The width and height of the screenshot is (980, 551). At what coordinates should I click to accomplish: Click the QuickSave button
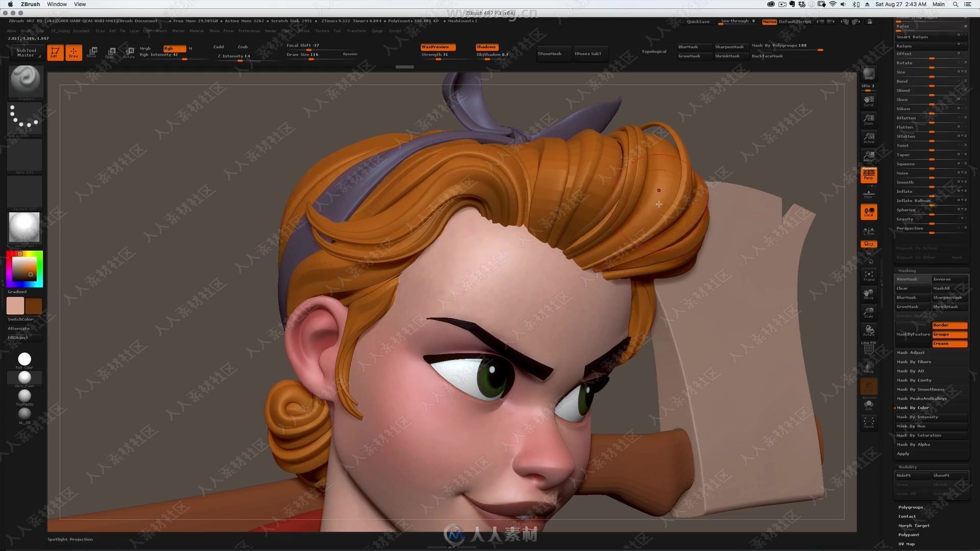tap(698, 22)
